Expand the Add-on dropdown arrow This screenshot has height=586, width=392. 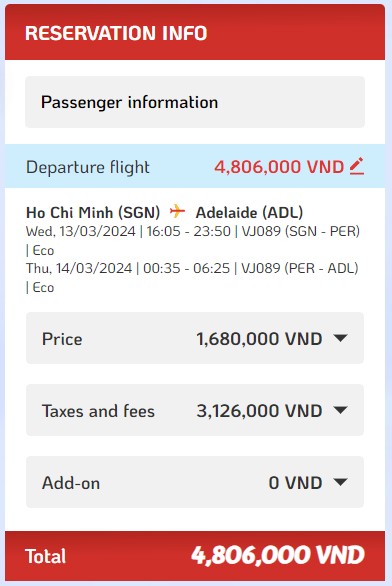point(340,482)
